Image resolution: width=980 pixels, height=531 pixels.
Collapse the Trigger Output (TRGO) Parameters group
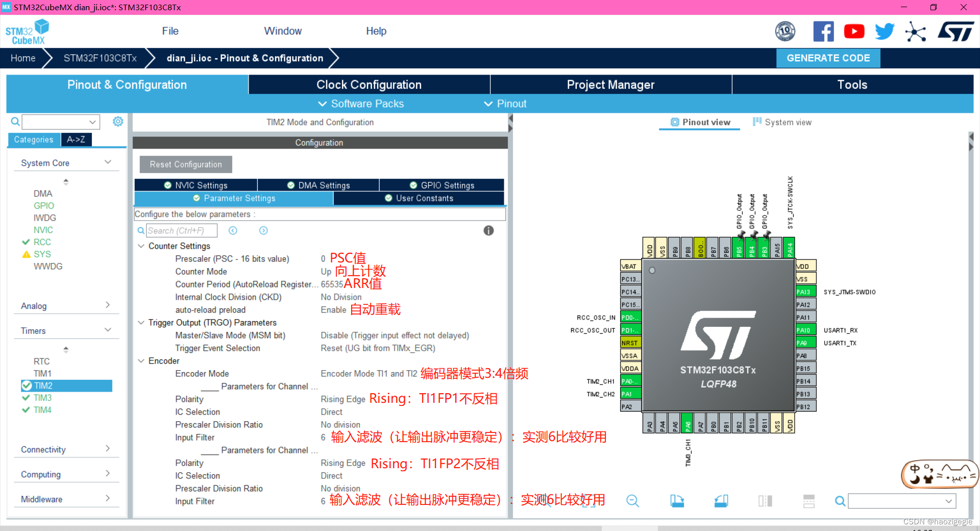[141, 323]
